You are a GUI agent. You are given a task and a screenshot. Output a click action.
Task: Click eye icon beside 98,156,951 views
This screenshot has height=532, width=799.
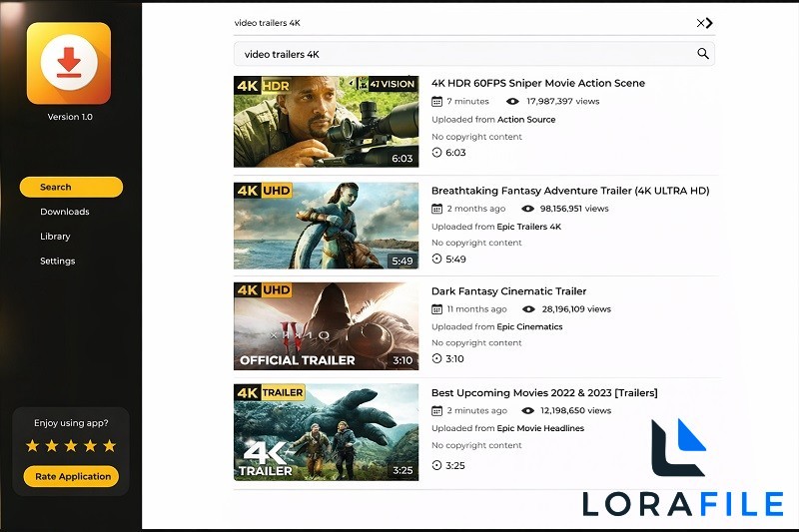(x=527, y=209)
